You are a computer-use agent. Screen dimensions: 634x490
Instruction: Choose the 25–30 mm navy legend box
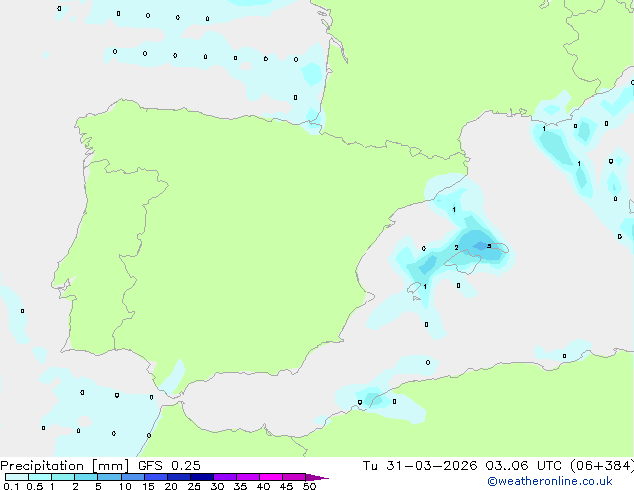pos(201,477)
